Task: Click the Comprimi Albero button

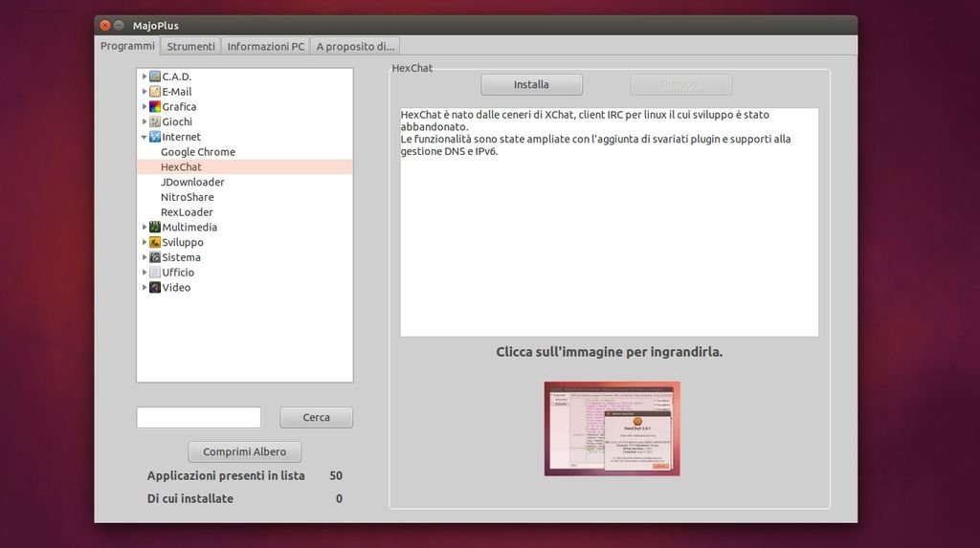Action: pyautogui.click(x=244, y=451)
